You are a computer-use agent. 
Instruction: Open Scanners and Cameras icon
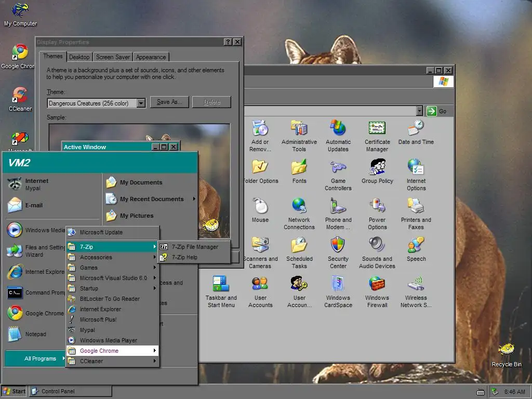[260, 253]
